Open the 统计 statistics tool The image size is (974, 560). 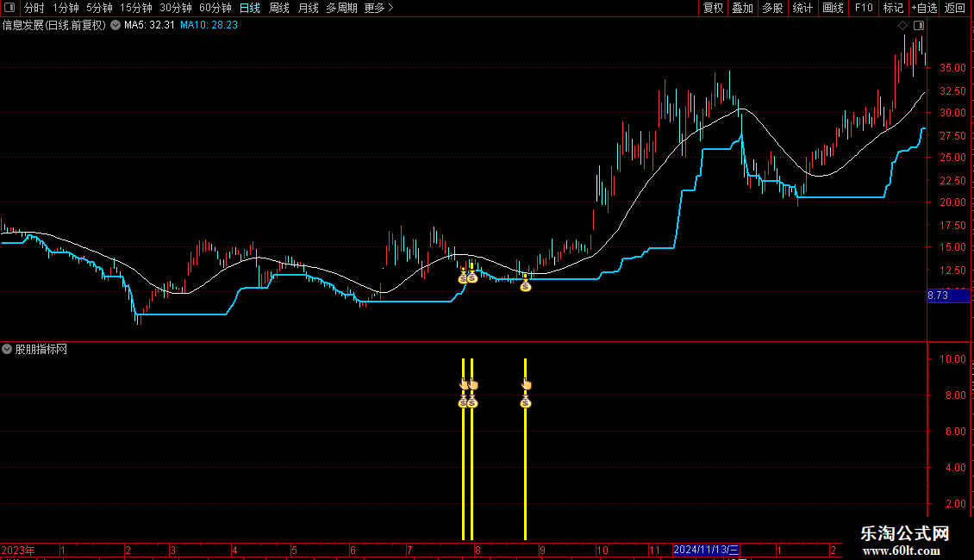point(802,8)
